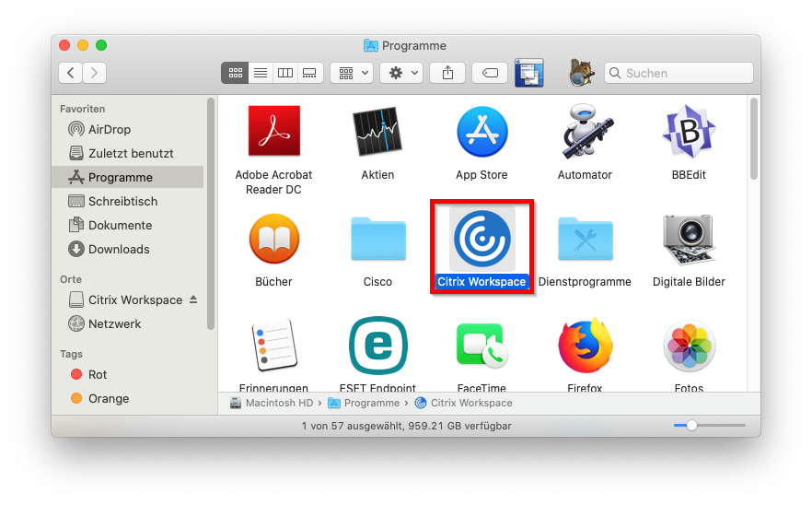This screenshot has width=812, height=505.
Task: Click the Adobe Acrobat Reader DC label
Action: [274, 182]
